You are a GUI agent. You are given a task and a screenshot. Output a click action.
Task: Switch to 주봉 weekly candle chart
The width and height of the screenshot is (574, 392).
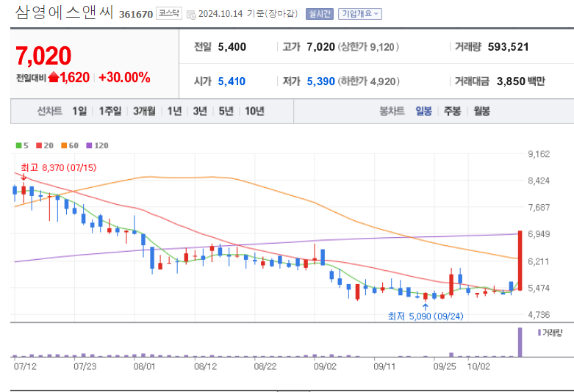453,111
